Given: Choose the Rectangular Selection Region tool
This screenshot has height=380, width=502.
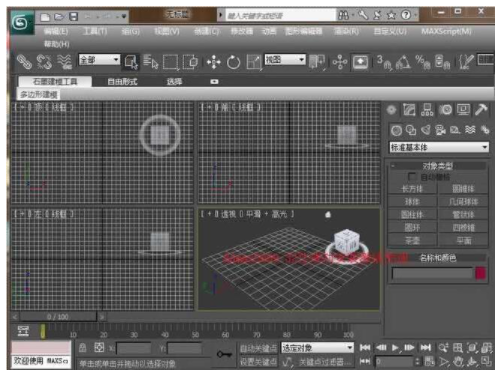Looking at the screenshot, I should tap(171, 62).
